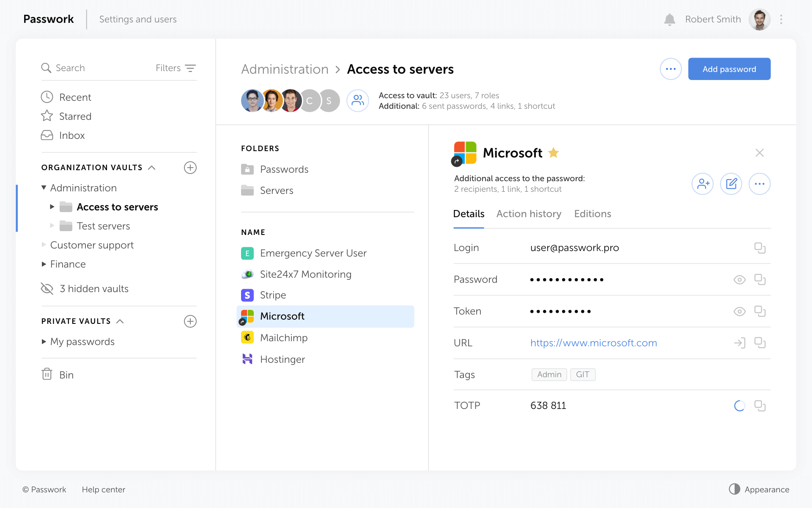
Task: Copy the TOTP code
Action: point(760,405)
